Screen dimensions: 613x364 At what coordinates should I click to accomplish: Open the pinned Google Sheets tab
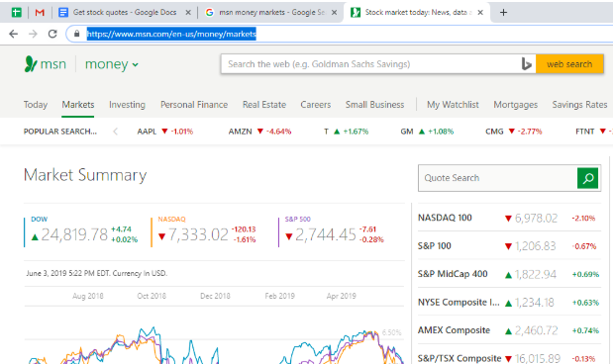[16, 13]
